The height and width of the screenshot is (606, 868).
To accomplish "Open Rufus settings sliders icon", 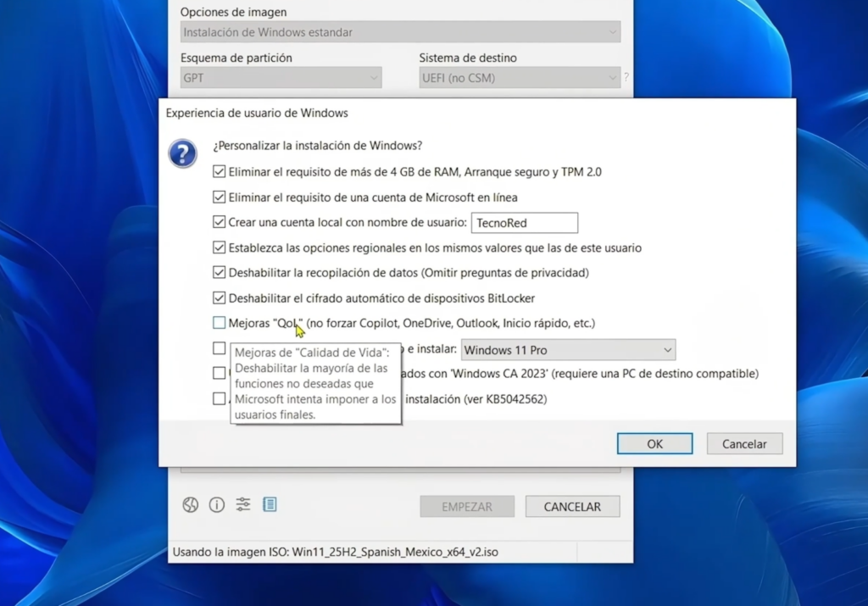I will (243, 504).
